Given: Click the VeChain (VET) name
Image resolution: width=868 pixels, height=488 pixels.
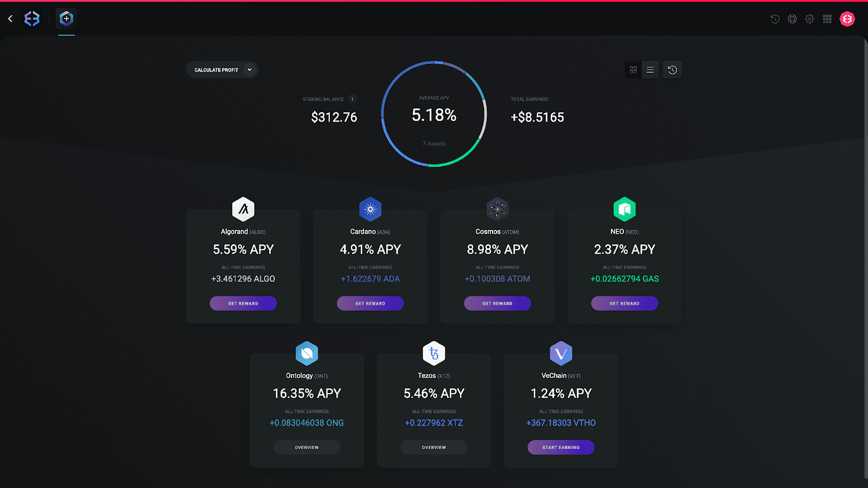Looking at the screenshot, I should tap(561, 376).
